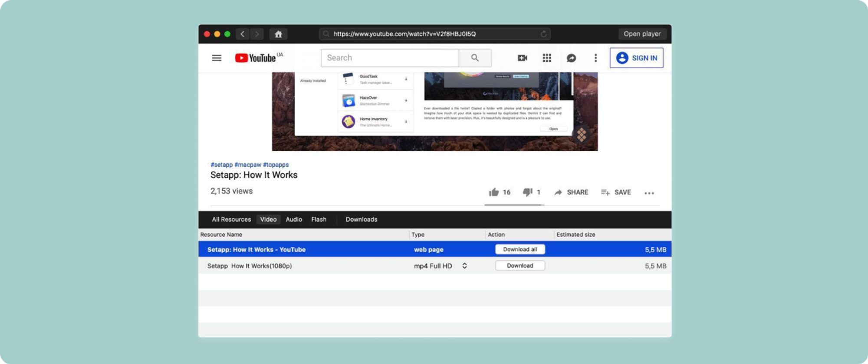Like the video with thumbs up

coord(494,192)
